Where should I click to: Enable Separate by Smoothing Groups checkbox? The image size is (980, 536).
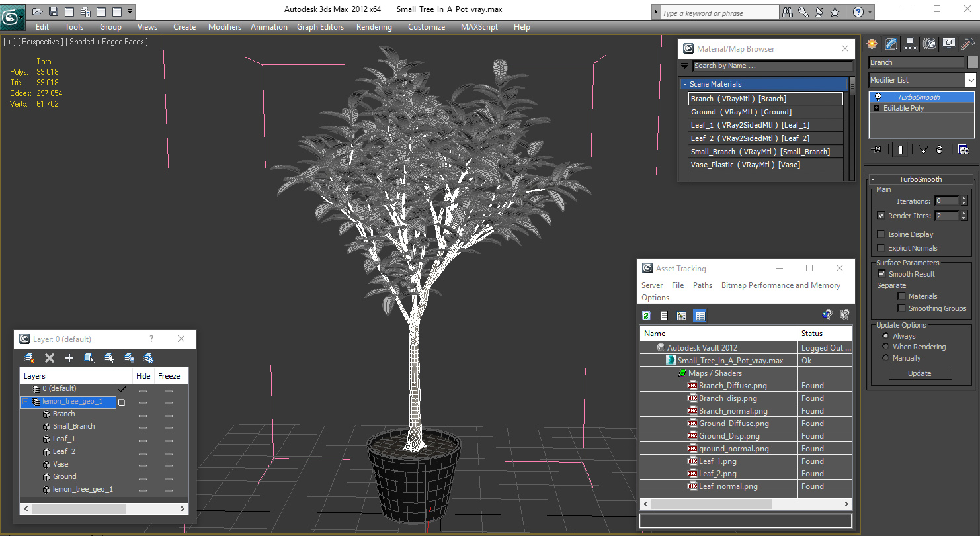[x=901, y=308]
